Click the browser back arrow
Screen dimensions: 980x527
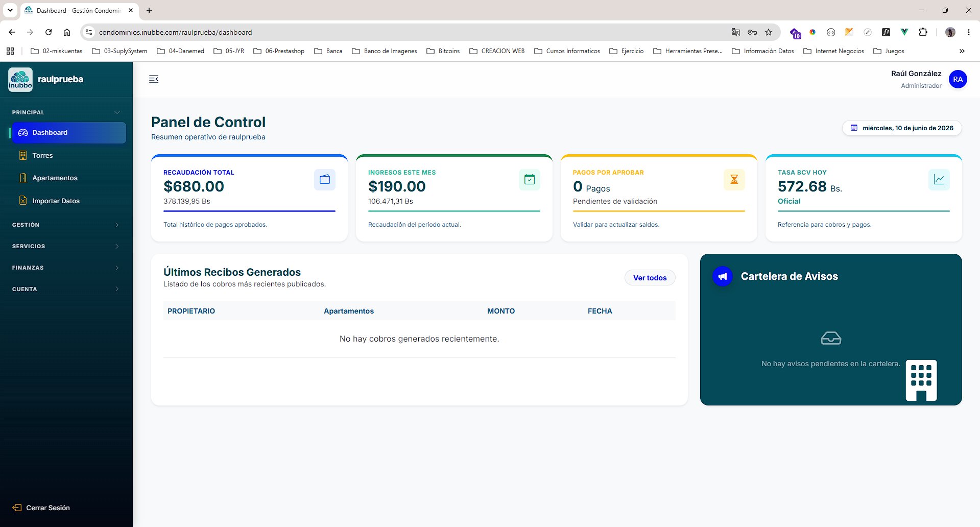coord(12,32)
